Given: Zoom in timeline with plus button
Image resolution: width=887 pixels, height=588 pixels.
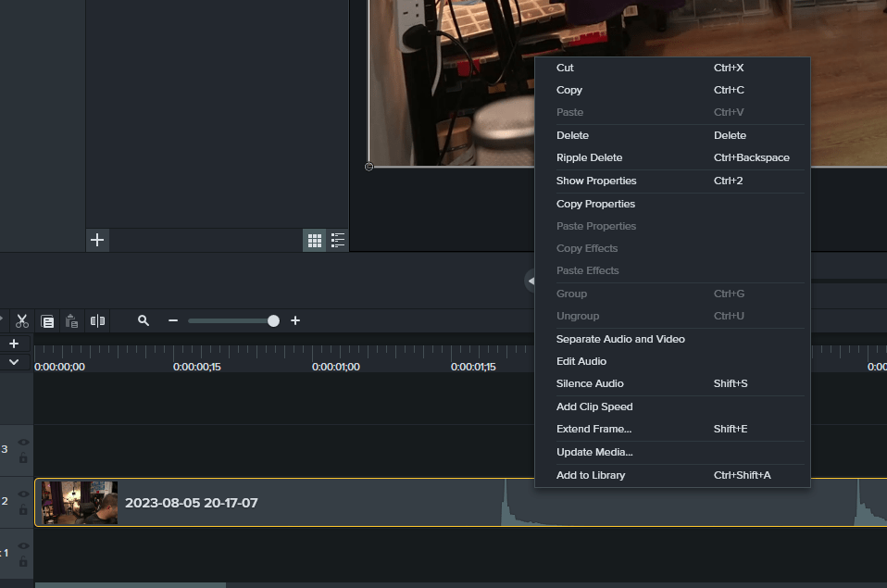Looking at the screenshot, I should click(x=295, y=321).
